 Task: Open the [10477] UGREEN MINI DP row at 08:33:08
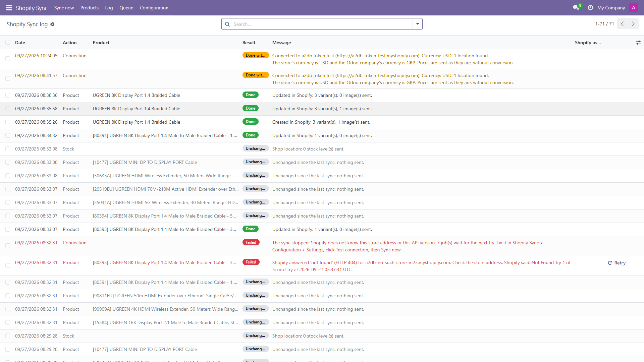coord(322,162)
